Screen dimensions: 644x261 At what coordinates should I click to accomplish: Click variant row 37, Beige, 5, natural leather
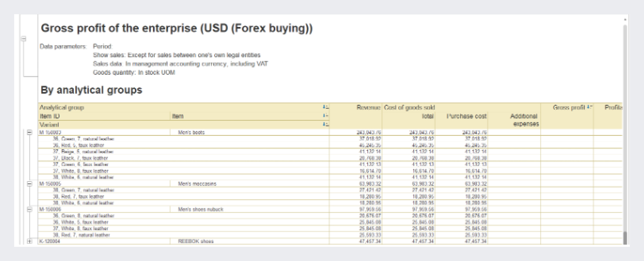(83, 151)
